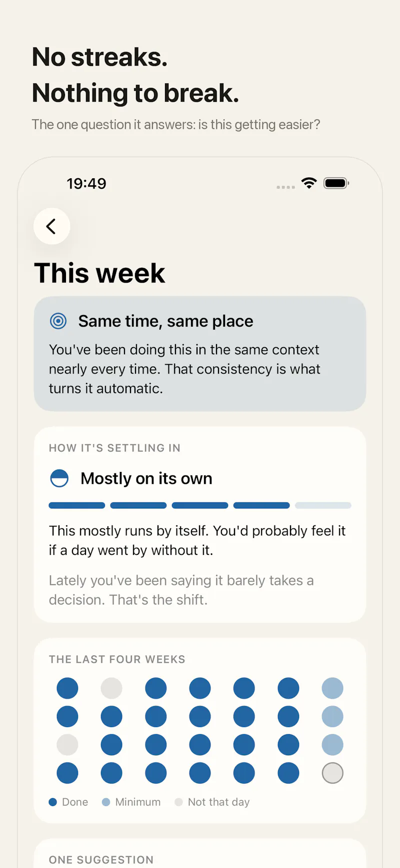This screenshot has height=868, width=400.
Task: Click the target icon beside Same time, same place
Action: pyautogui.click(x=58, y=321)
